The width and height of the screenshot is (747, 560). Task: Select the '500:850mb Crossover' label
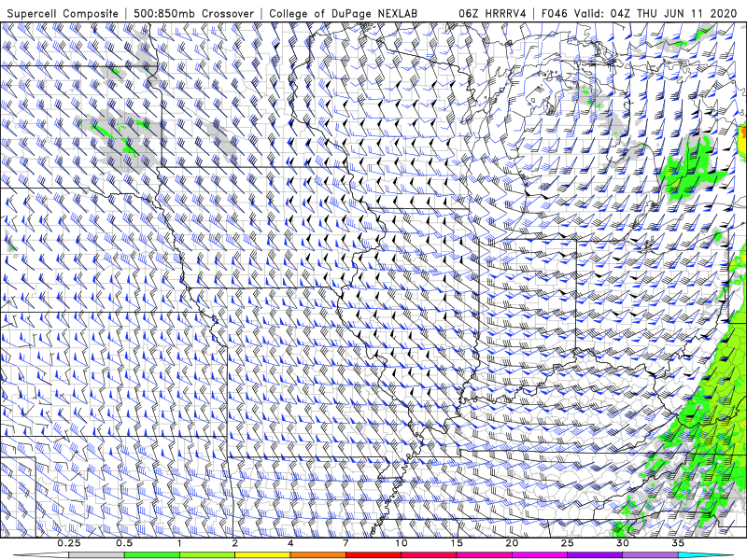[x=194, y=13]
